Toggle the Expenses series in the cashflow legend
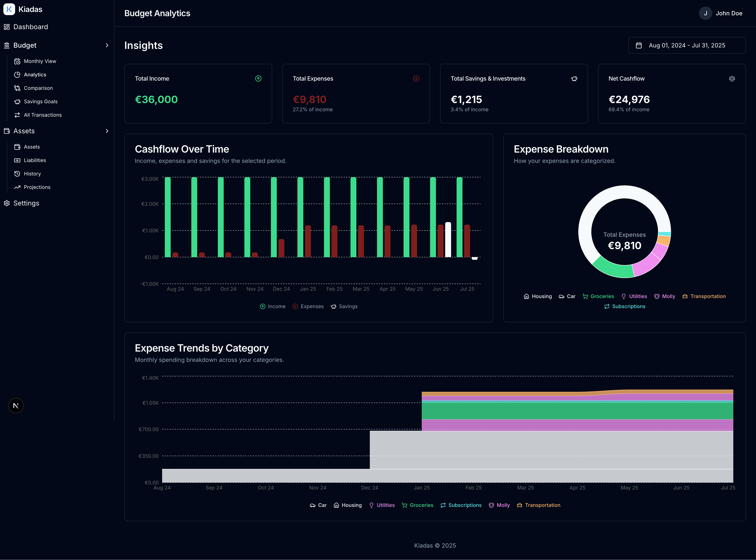756x560 pixels. pyautogui.click(x=308, y=306)
